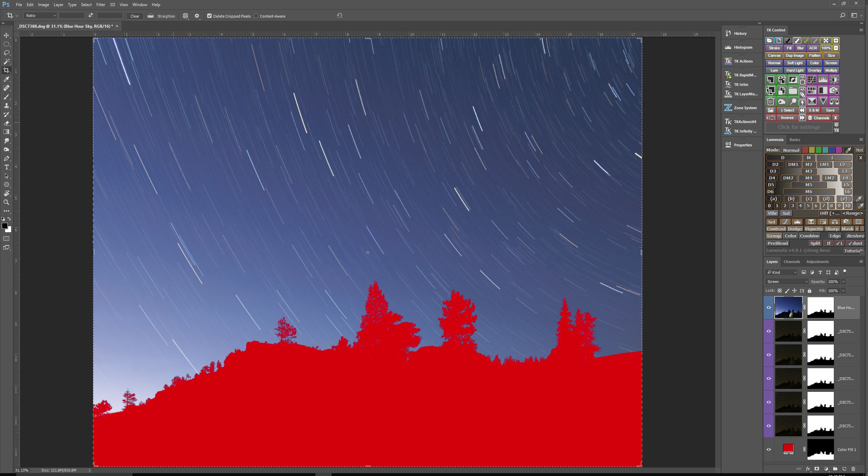868x476 pixels.
Task: Select the Lasso tool
Action: (x=6, y=53)
